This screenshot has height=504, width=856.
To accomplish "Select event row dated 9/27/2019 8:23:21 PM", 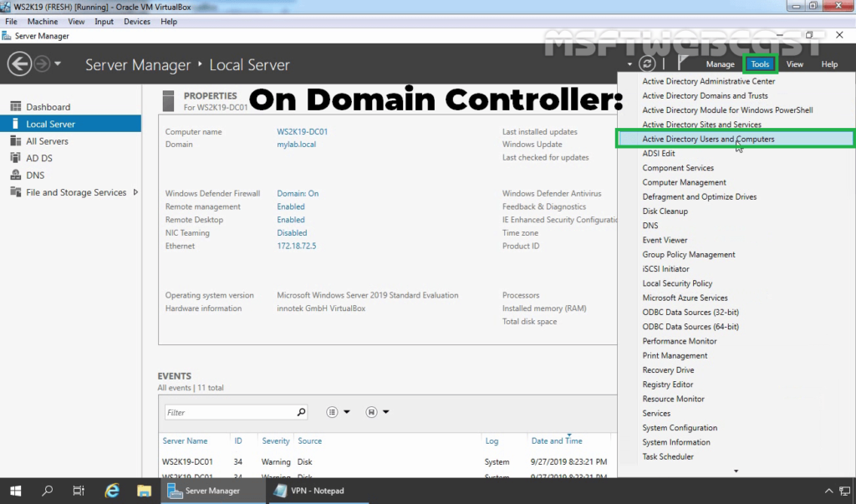I will (x=387, y=461).
